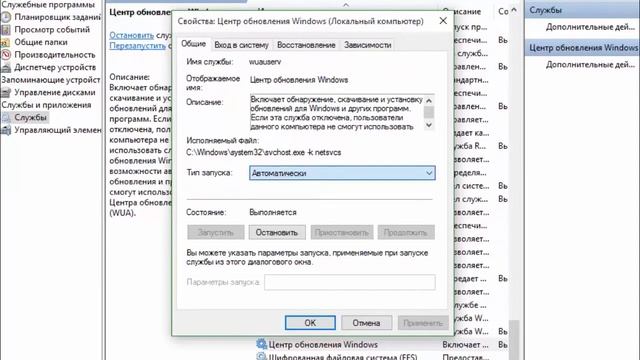Click the Управляющий элемент icon in tree
This screenshot has width=640, height=360.
(x=6, y=130)
